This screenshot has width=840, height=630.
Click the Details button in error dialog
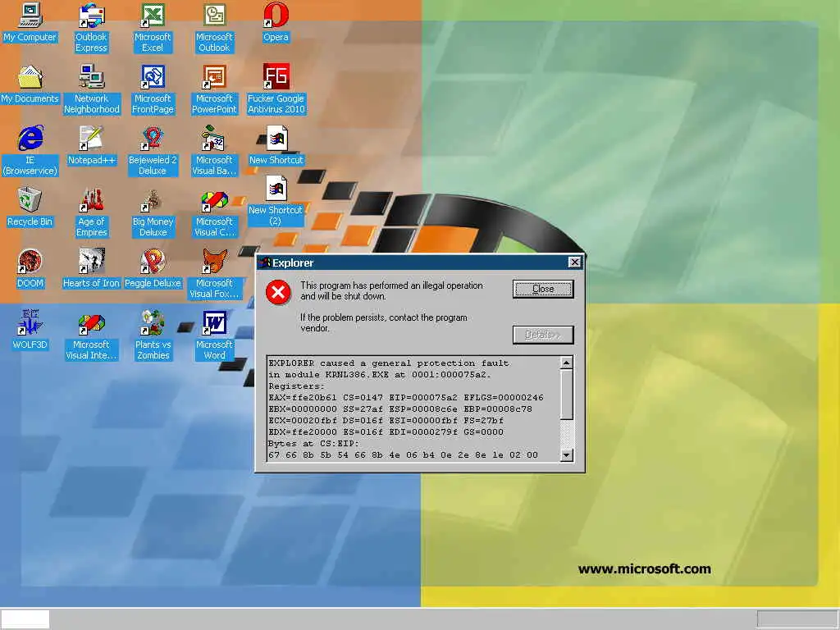tap(543, 335)
